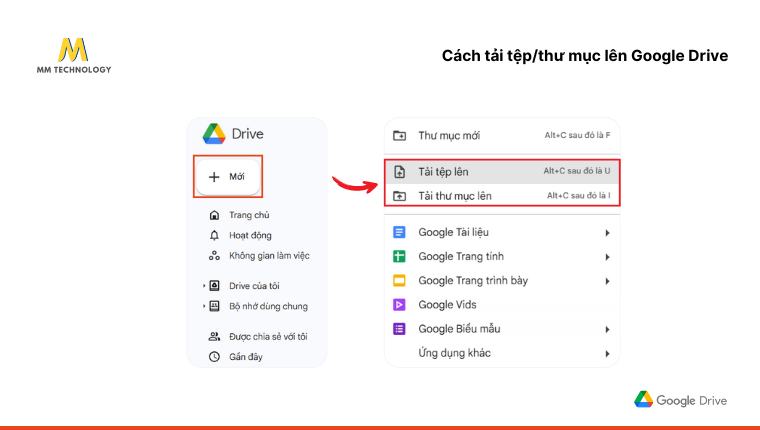This screenshot has width=760, height=430.
Task: Choose Thư mục mới menu item
Action: (502, 136)
